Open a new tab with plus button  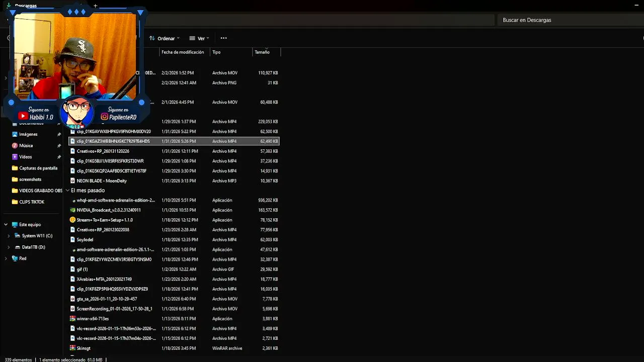[95, 6]
